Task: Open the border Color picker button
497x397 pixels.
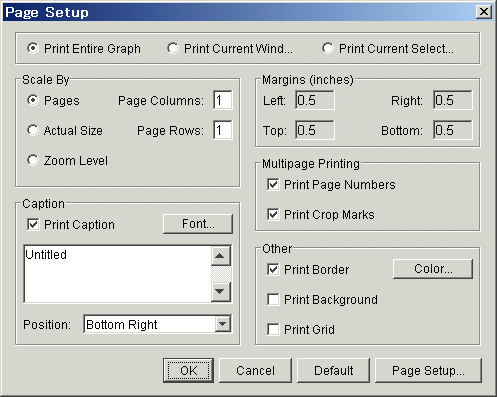Action: click(433, 269)
